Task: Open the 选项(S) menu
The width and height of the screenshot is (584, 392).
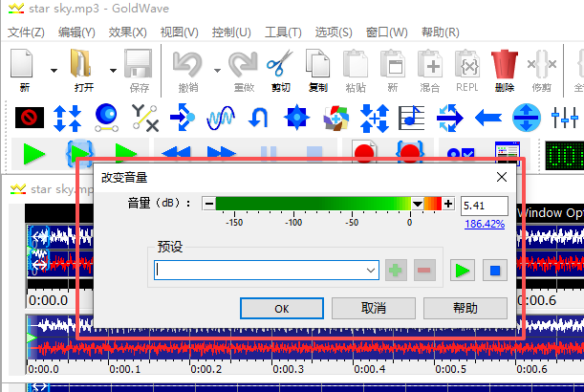Action: coord(334,33)
